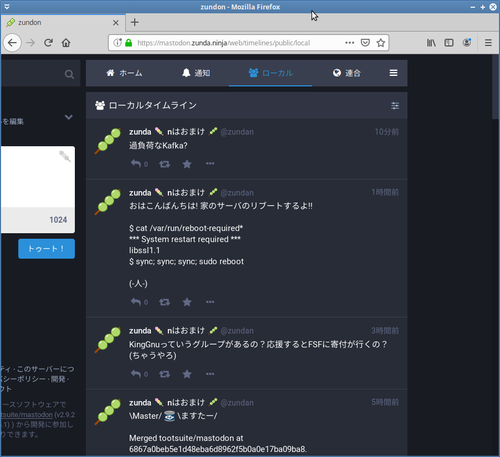Switch to the ホーム tab
500x457 pixels.
(124, 73)
